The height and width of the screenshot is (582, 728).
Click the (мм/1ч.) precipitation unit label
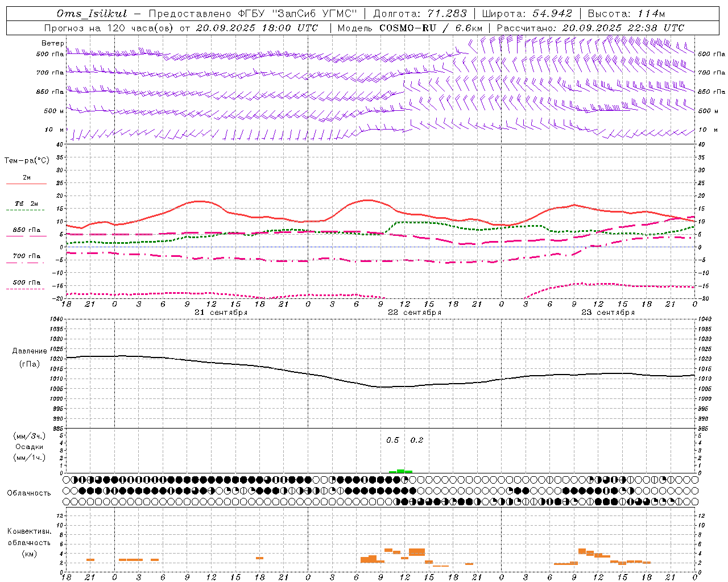tap(30, 458)
